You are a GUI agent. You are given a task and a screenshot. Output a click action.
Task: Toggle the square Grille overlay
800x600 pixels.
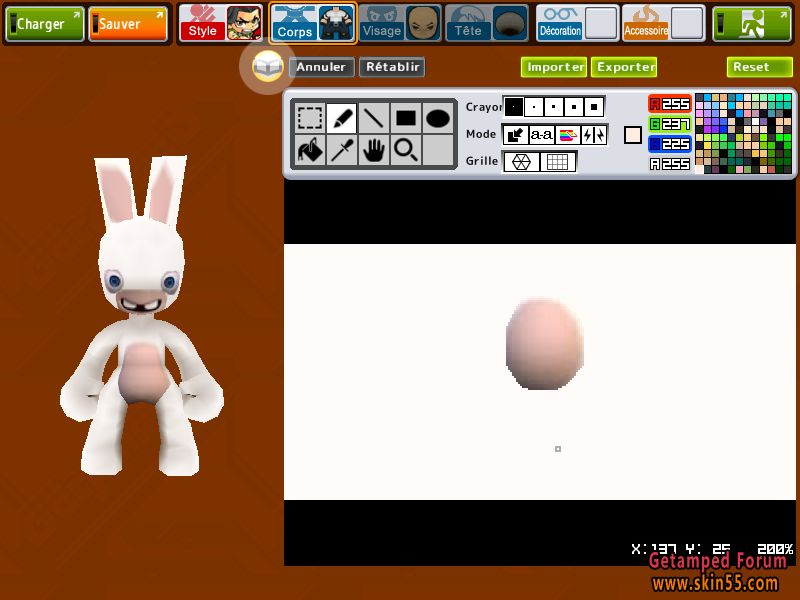coord(558,162)
